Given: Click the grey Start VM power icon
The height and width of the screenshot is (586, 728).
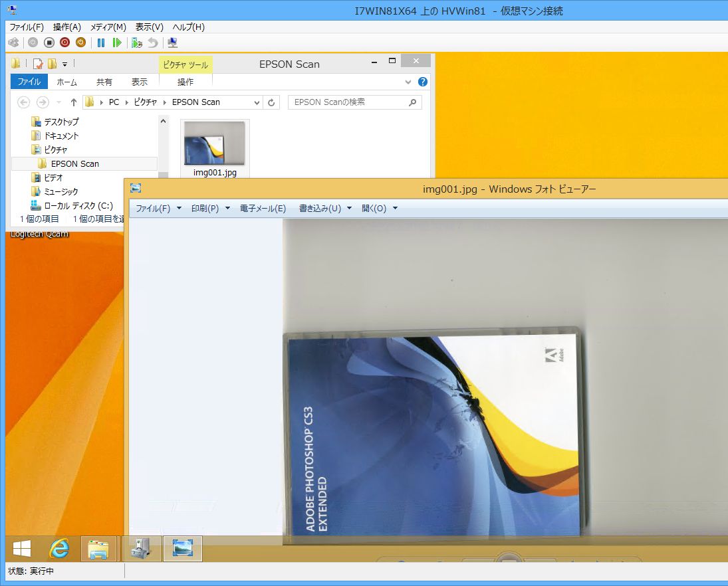Looking at the screenshot, I should (x=33, y=43).
